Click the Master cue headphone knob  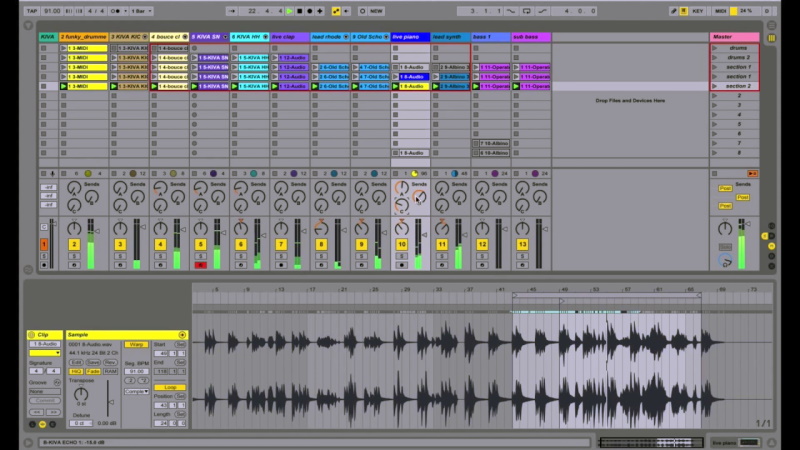726,261
